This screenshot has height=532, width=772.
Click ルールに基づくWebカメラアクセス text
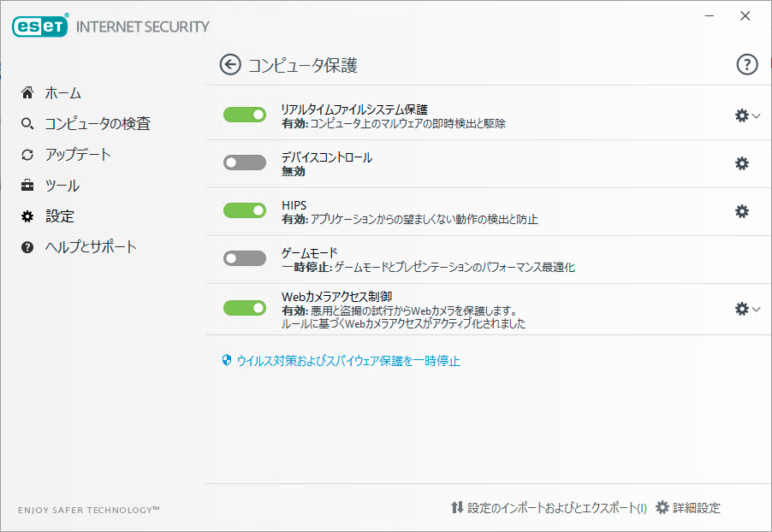pos(403,324)
